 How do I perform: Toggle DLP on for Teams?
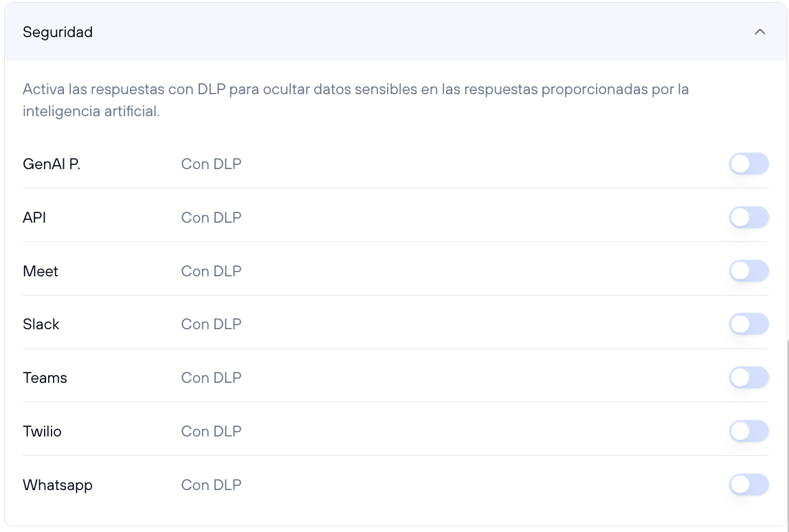pyautogui.click(x=748, y=377)
